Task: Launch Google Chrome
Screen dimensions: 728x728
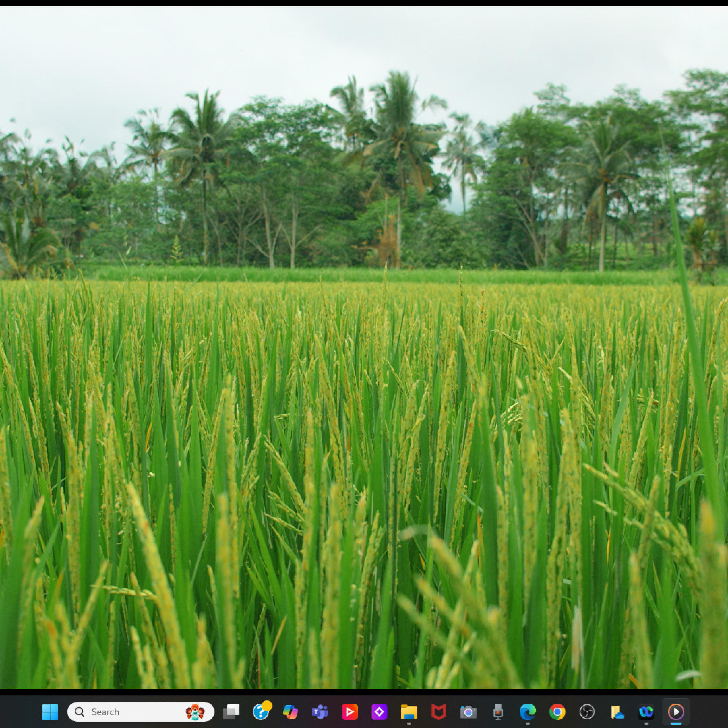Action: click(557, 712)
